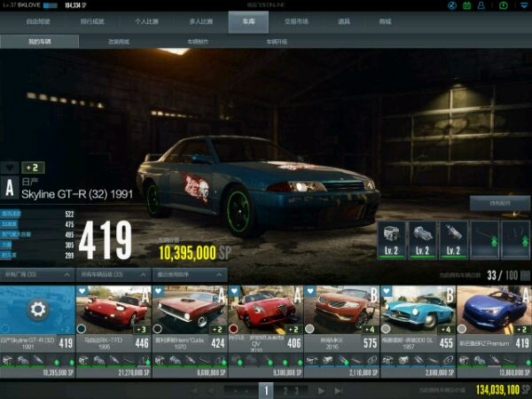Open the manufacturer filter dropdown (33)
The image size is (532, 399).
(37, 275)
